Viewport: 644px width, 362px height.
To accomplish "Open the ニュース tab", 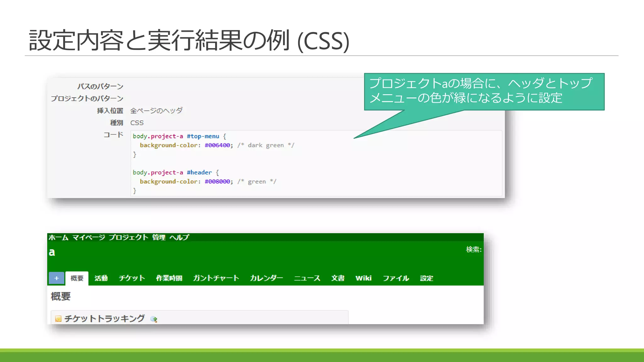I will tap(307, 278).
